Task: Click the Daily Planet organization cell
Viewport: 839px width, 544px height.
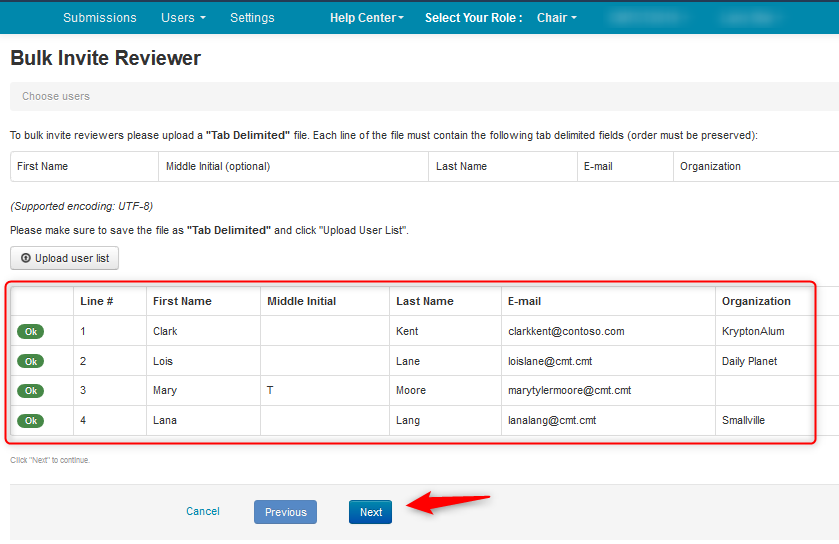Action: [x=749, y=361]
